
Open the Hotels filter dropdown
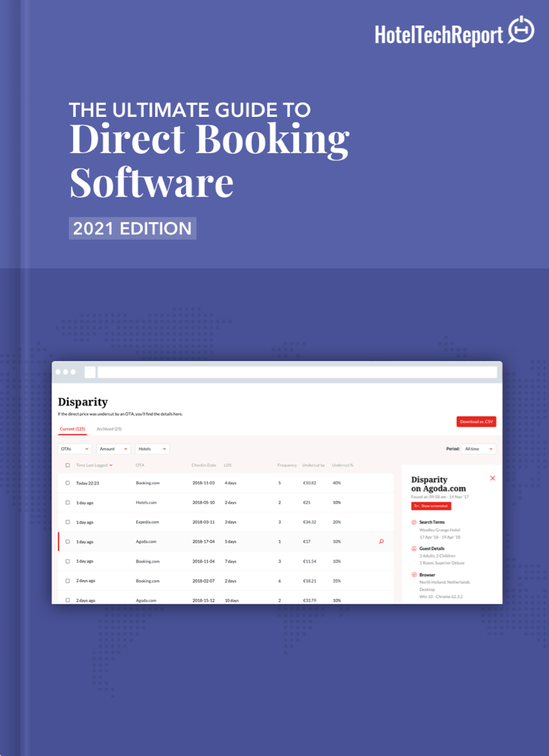click(152, 449)
